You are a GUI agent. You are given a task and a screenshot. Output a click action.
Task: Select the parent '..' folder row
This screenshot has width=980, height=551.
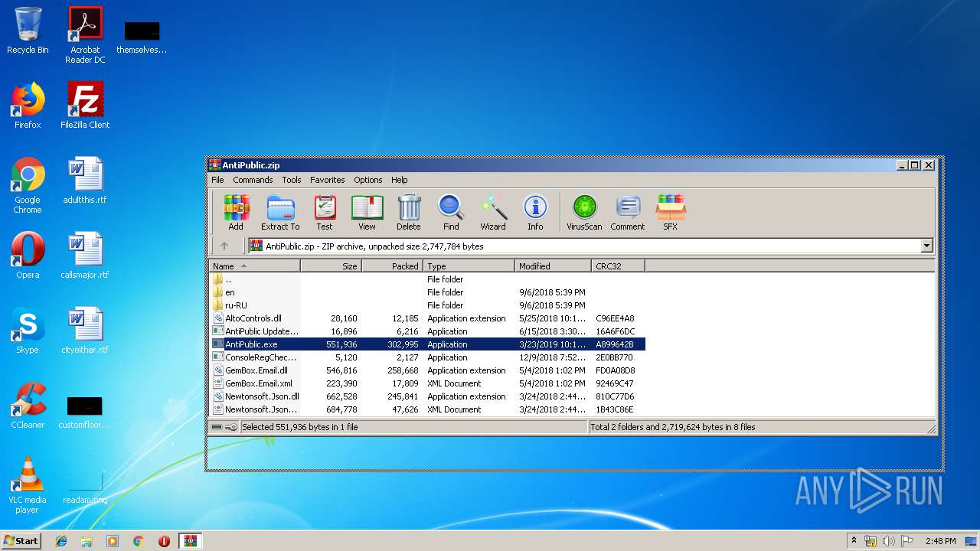[427, 279]
